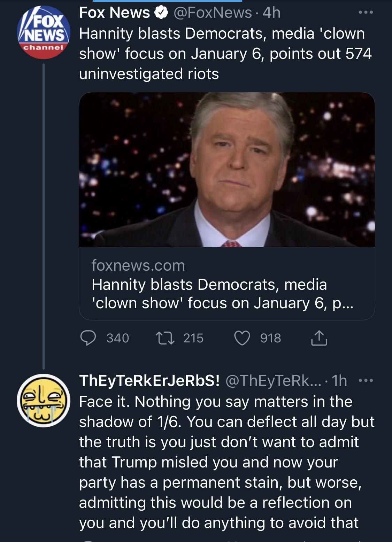392x542 pixels.
Task: Open the reply icon on Fox News tweet
Action: click(x=88, y=338)
